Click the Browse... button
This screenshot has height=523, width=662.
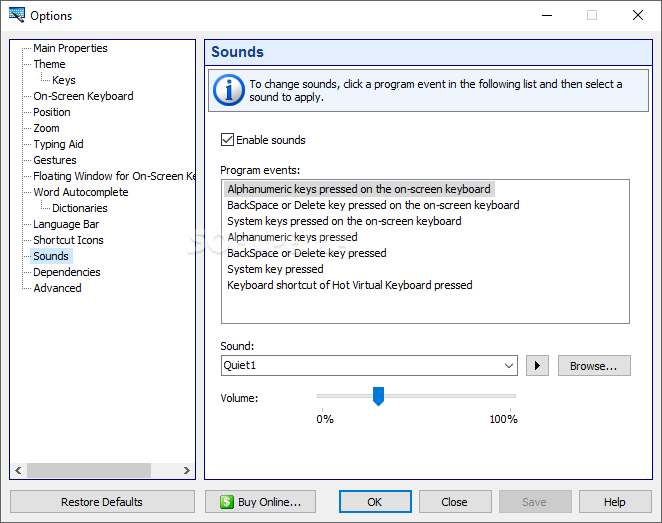pos(594,366)
